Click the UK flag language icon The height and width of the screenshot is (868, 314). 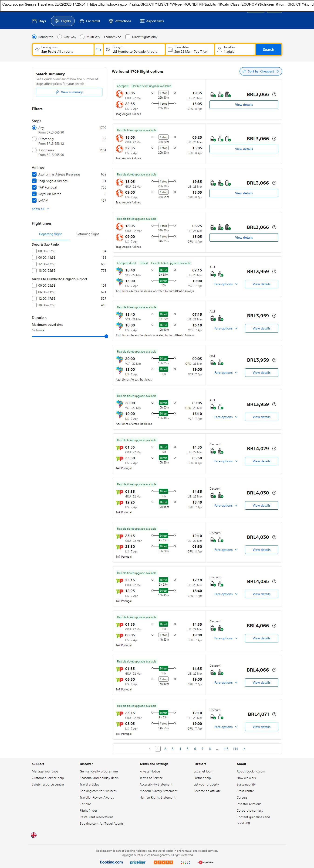pos(34,835)
